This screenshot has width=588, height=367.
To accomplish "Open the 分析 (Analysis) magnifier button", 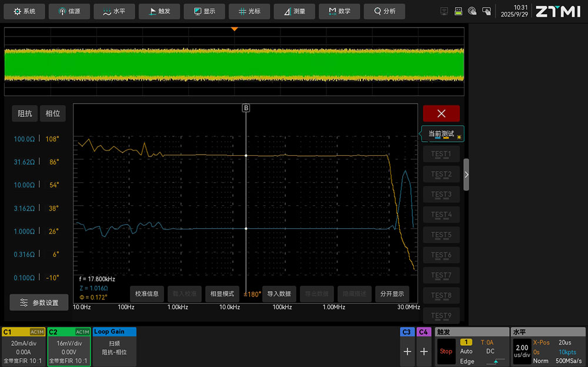I will [x=384, y=11].
